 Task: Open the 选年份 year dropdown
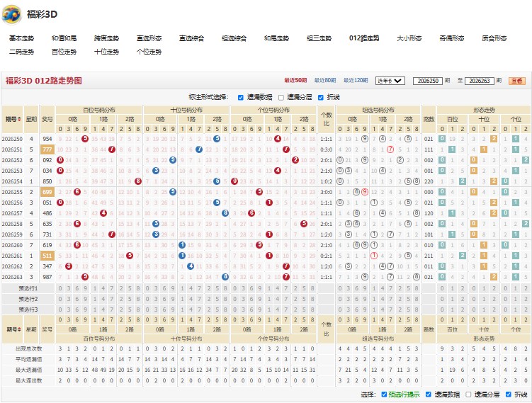pyautogui.click(x=390, y=81)
